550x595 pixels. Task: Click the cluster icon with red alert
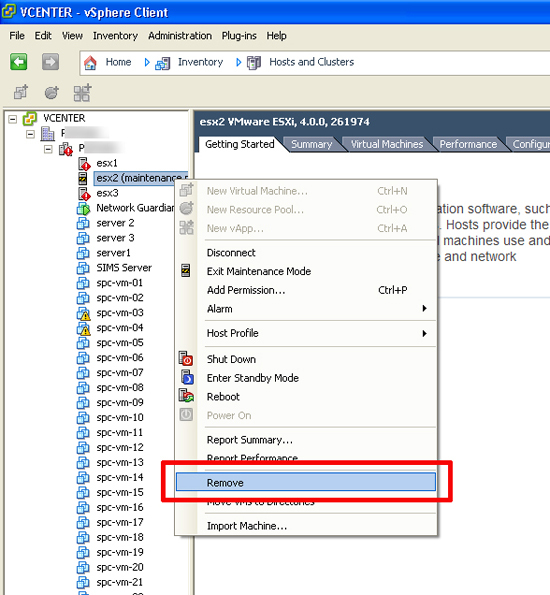[x=66, y=148]
